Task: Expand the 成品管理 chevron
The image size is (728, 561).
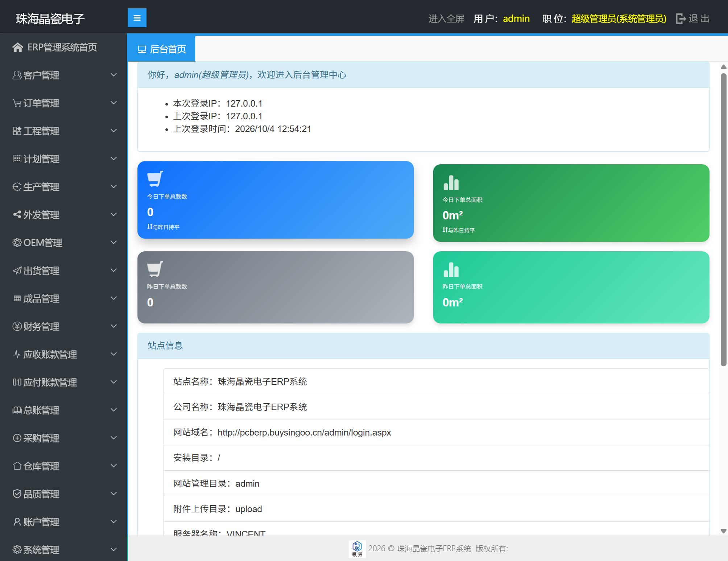Action: coord(114,298)
